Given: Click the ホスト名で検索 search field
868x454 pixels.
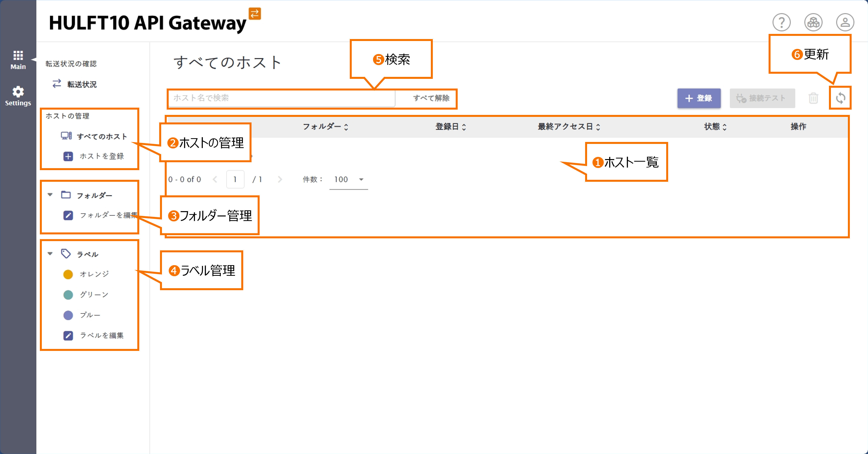Looking at the screenshot, I should click(281, 98).
